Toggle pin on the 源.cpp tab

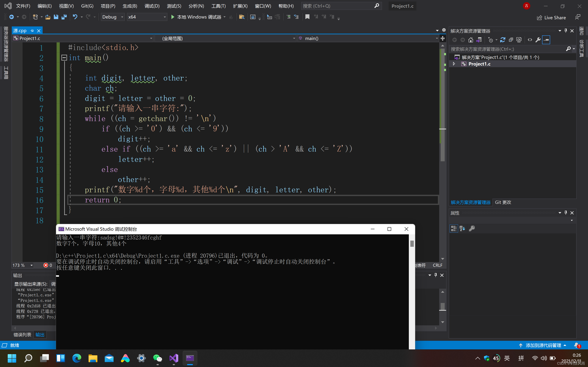coord(32,31)
